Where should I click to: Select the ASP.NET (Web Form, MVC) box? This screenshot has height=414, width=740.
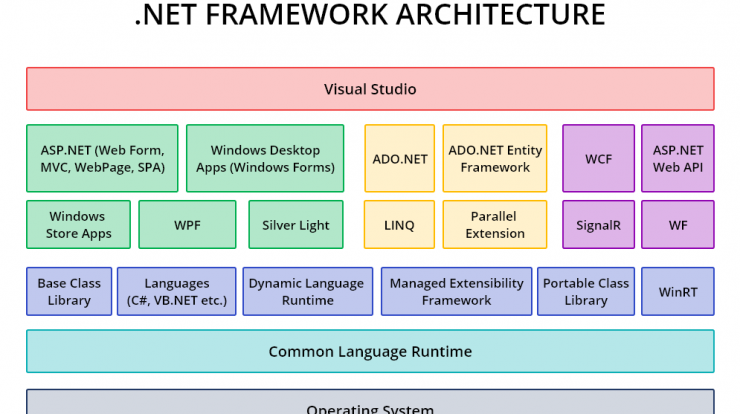pyautogui.click(x=102, y=158)
